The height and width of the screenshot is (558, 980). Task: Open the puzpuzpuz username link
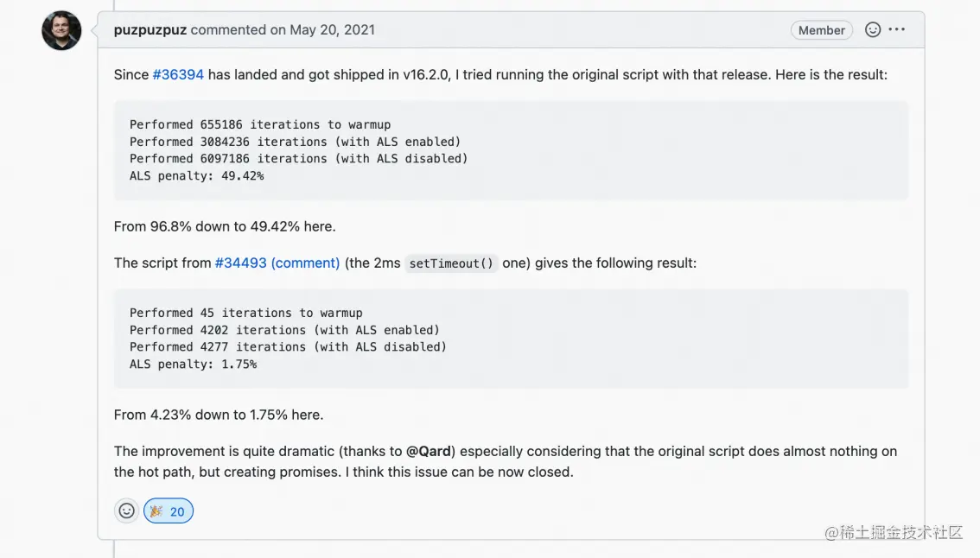[x=150, y=30]
